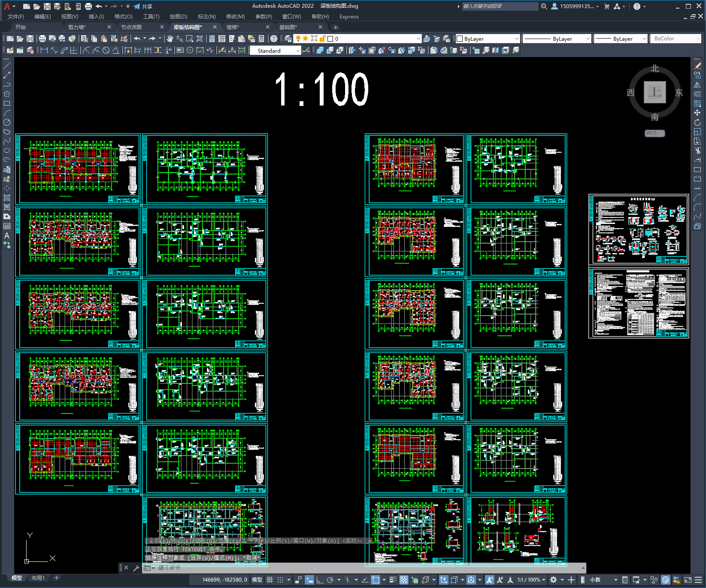Click the 共享 share button
This screenshot has width=706, height=588.
point(143,6)
